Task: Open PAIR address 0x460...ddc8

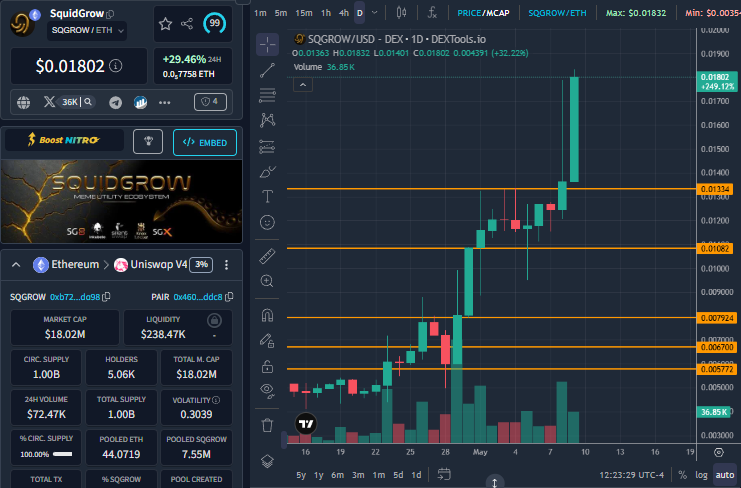Action: [x=198, y=297]
